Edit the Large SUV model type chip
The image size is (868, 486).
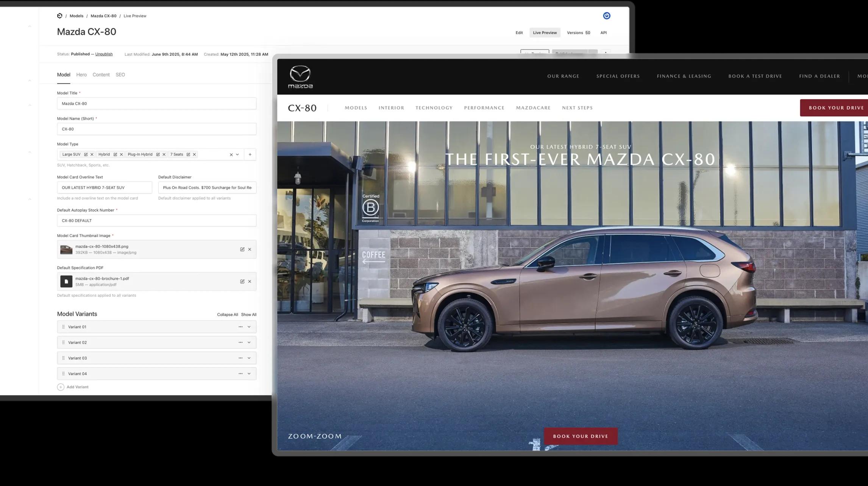point(86,154)
